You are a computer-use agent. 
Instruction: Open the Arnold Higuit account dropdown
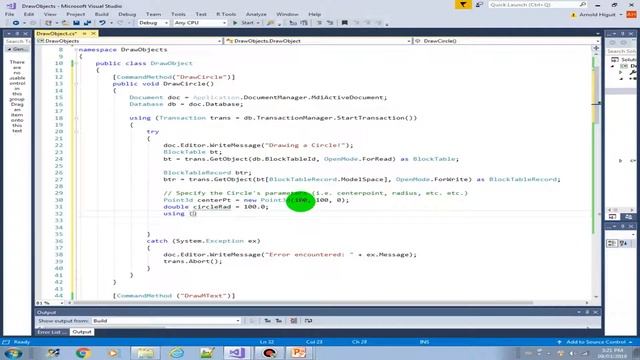tap(600, 14)
